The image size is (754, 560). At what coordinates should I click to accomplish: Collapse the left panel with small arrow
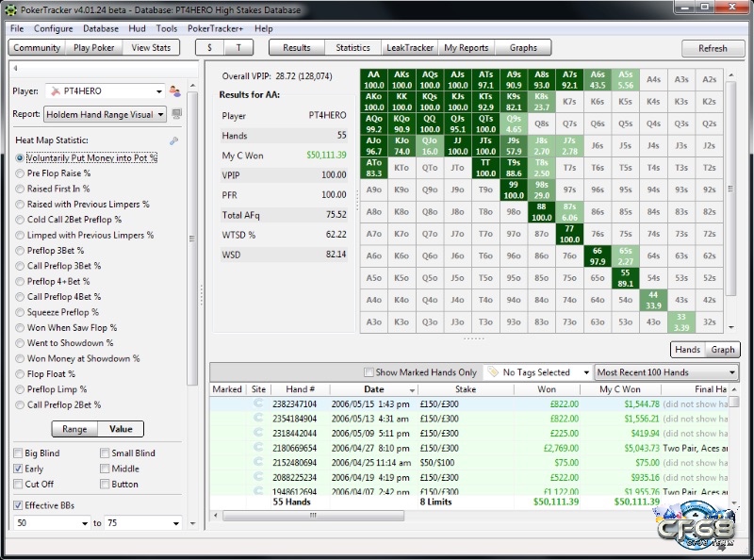[x=15, y=68]
